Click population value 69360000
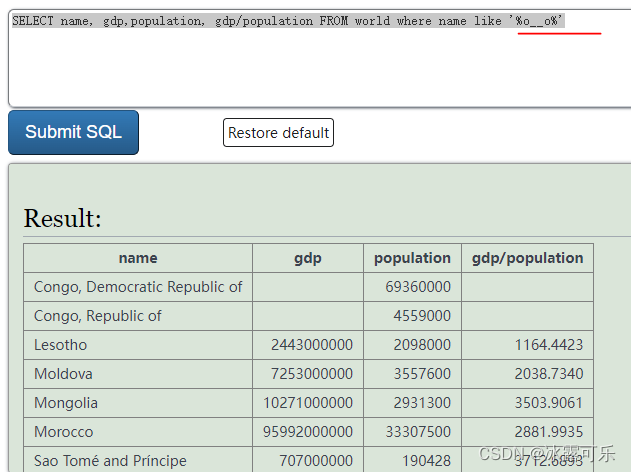The height and width of the screenshot is (472, 631). click(418, 287)
